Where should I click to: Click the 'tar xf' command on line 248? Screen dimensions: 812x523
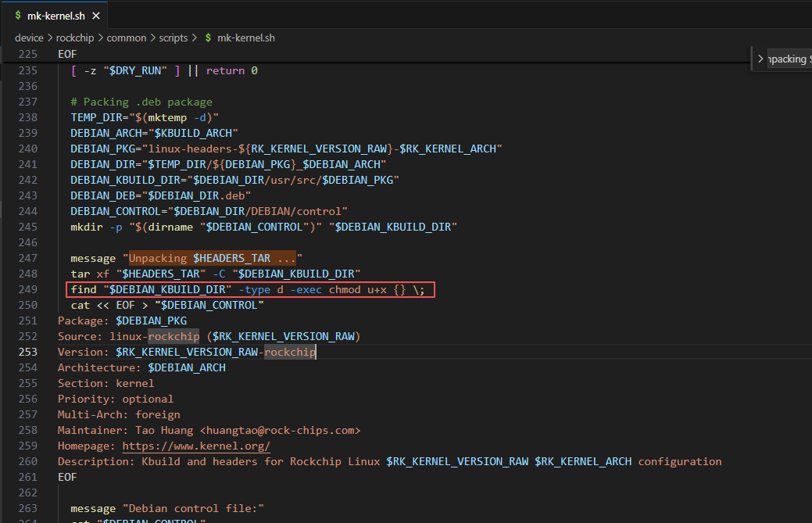[x=90, y=274]
